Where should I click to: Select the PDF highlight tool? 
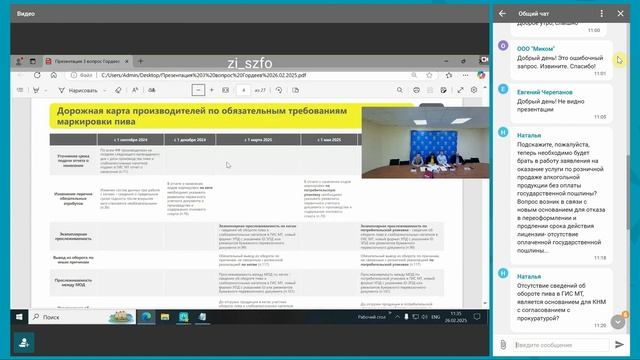pyautogui.click(x=36, y=90)
